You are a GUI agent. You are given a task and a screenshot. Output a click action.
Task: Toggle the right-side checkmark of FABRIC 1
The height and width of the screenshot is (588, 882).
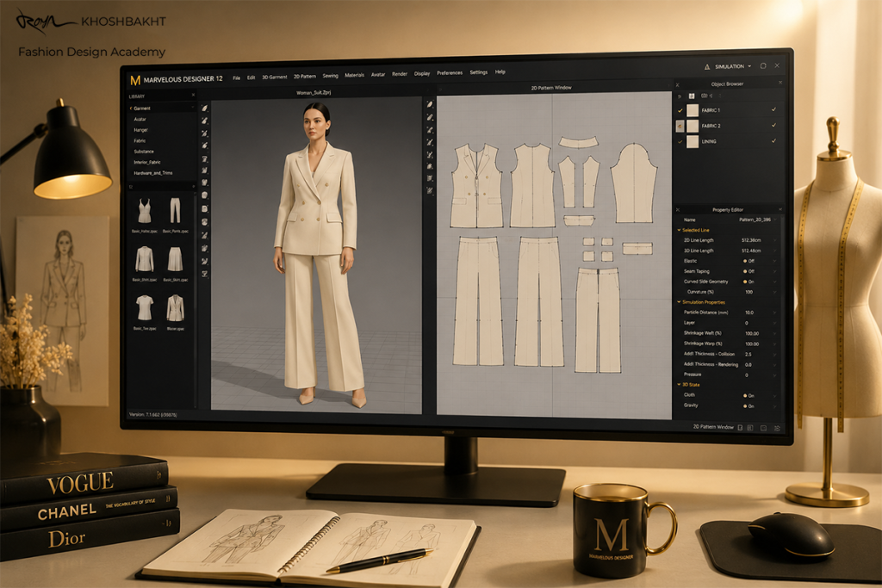click(x=774, y=109)
